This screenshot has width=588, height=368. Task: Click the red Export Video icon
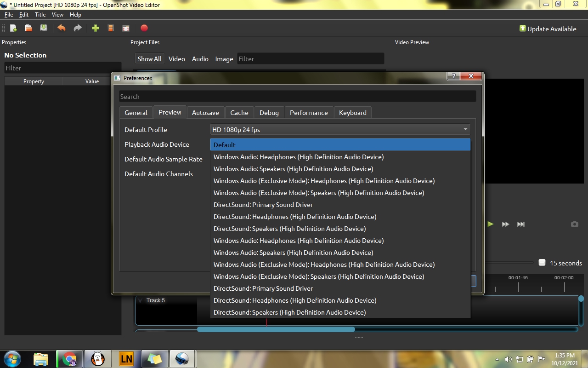coord(144,28)
